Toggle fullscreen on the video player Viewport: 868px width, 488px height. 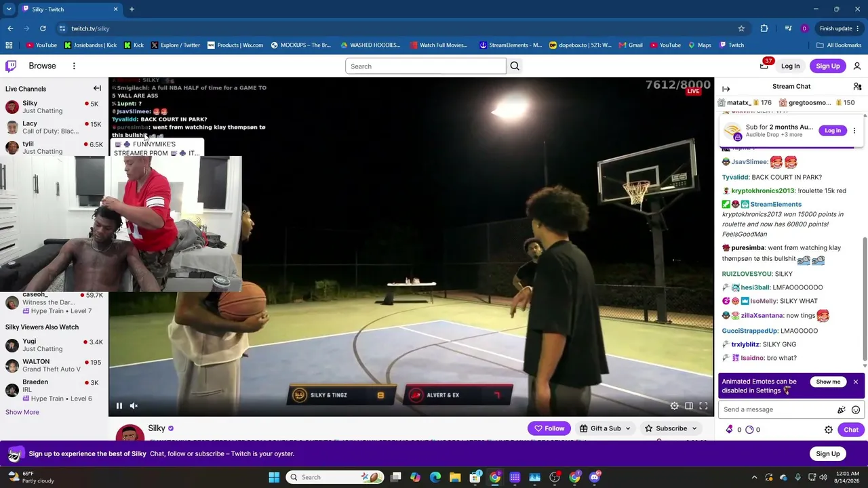point(703,406)
